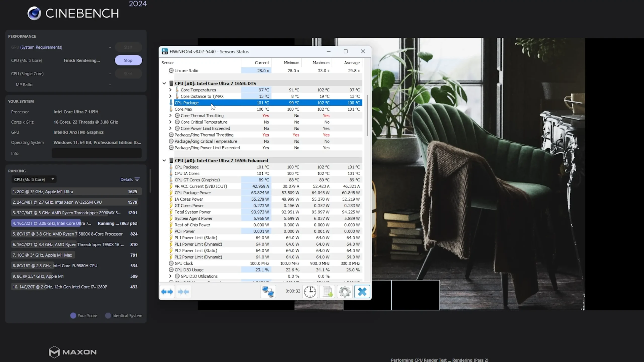The height and width of the screenshot is (362, 644).
Task: Click the log file add icon
Action: (327, 292)
